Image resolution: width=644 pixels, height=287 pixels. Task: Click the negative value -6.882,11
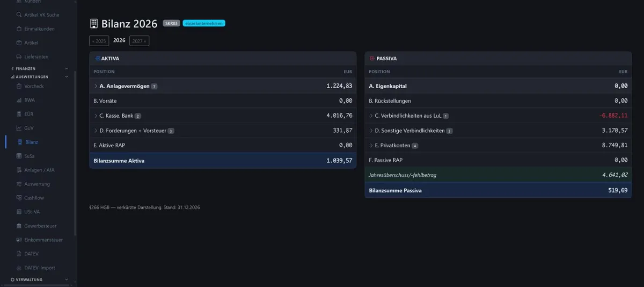pos(613,116)
